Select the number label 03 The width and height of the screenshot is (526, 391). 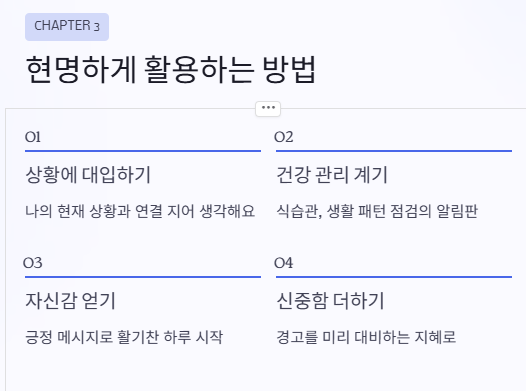[33, 263]
